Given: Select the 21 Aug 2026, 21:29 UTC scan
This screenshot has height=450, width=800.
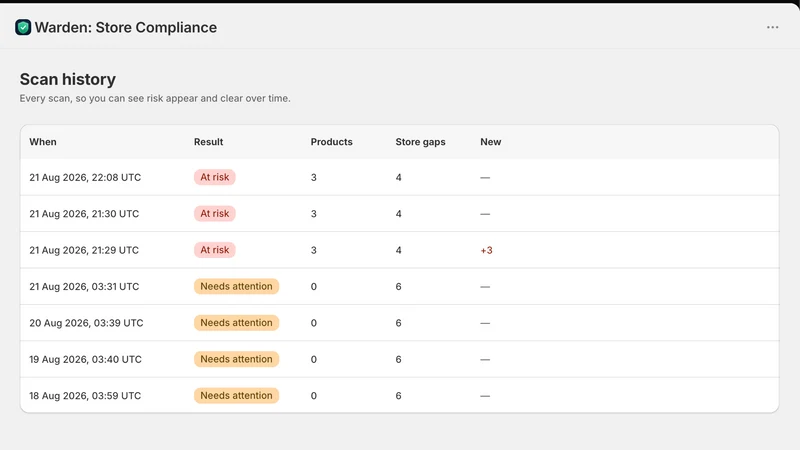Looking at the screenshot, I should pyautogui.click(x=399, y=250).
